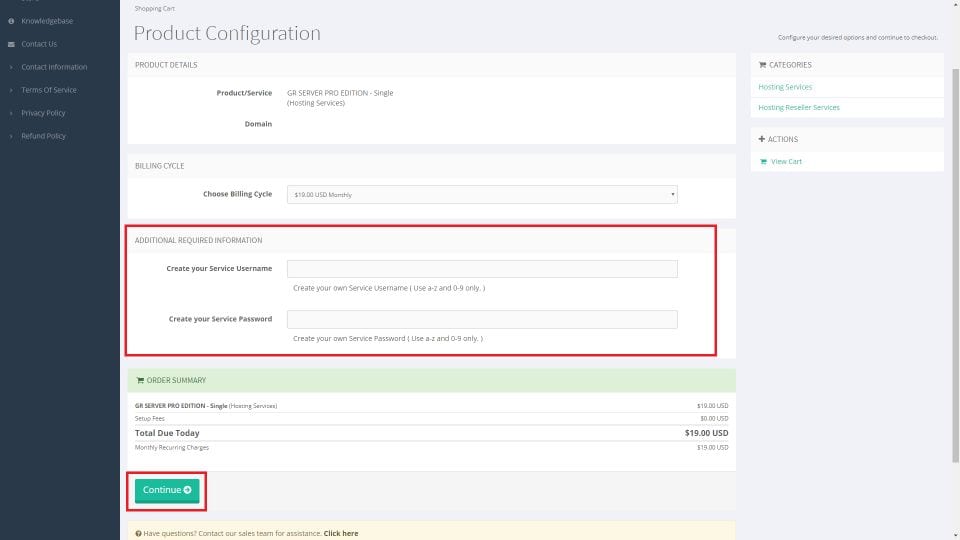This screenshot has width=960, height=540.
Task: Click the View Cart link
Action: pyautogui.click(x=786, y=162)
